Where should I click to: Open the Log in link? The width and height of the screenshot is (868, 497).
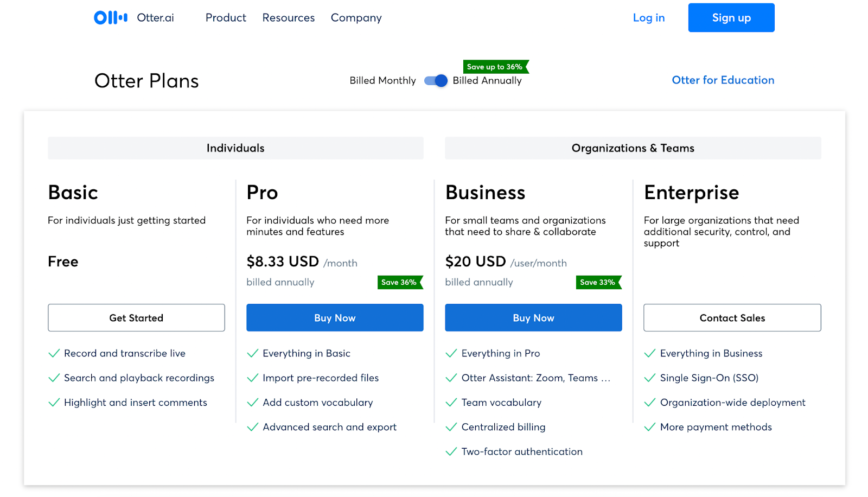coord(648,18)
